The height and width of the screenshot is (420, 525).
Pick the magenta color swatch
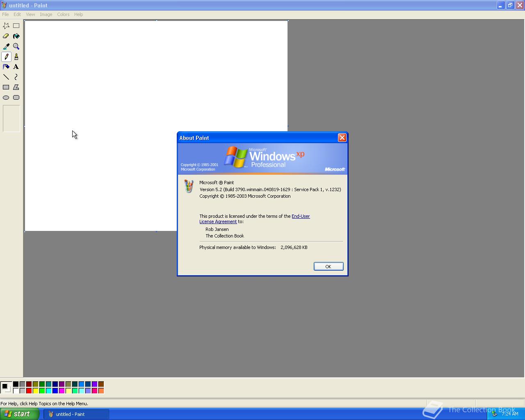coord(62,391)
